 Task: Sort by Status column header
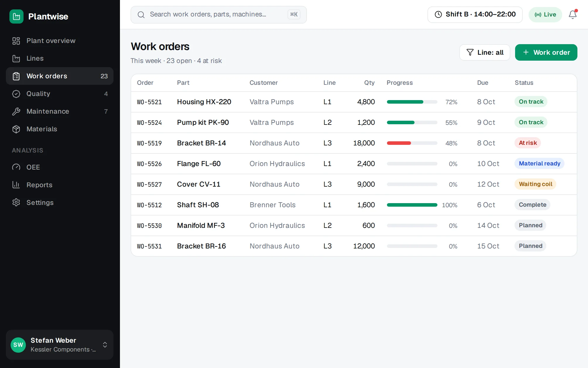coord(524,83)
